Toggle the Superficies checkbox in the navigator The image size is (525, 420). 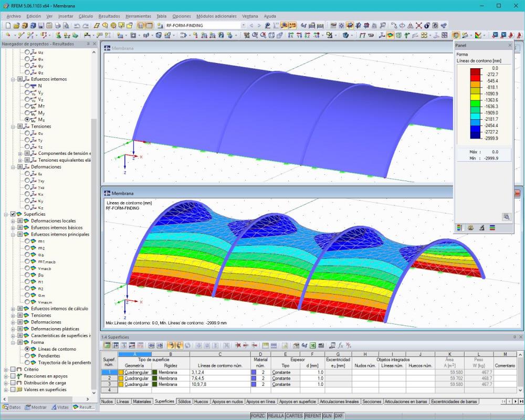(x=12, y=214)
